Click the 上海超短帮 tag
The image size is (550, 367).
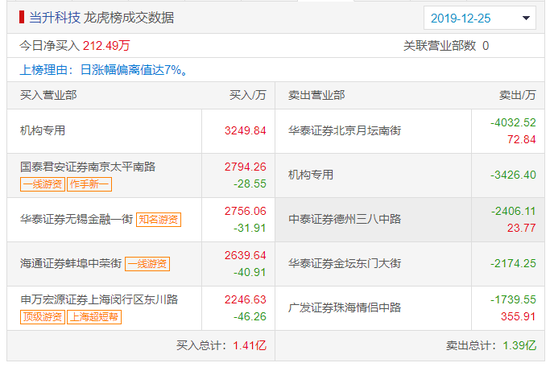[94, 317]
